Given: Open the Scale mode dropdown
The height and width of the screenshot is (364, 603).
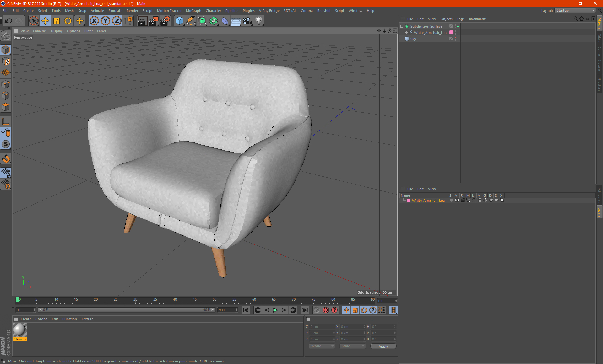Looking at the screenshot, I should point(352,346).
